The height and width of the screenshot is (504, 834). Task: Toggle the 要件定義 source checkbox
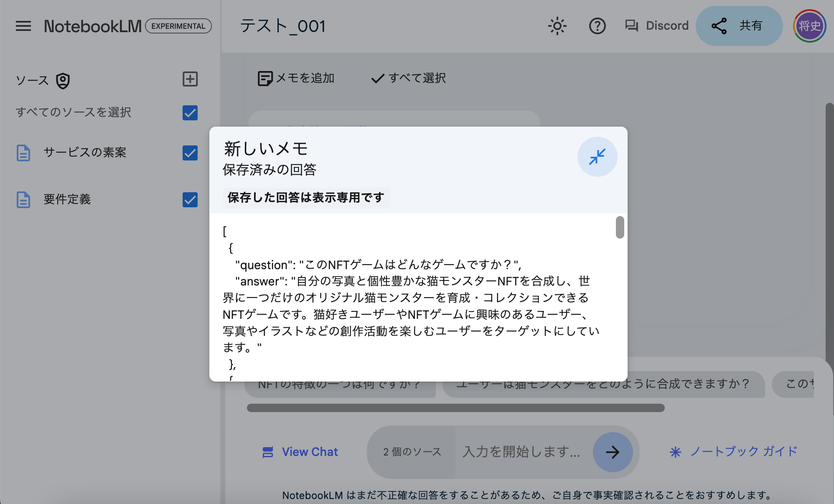pyautogui.click(x=190, y=200)
